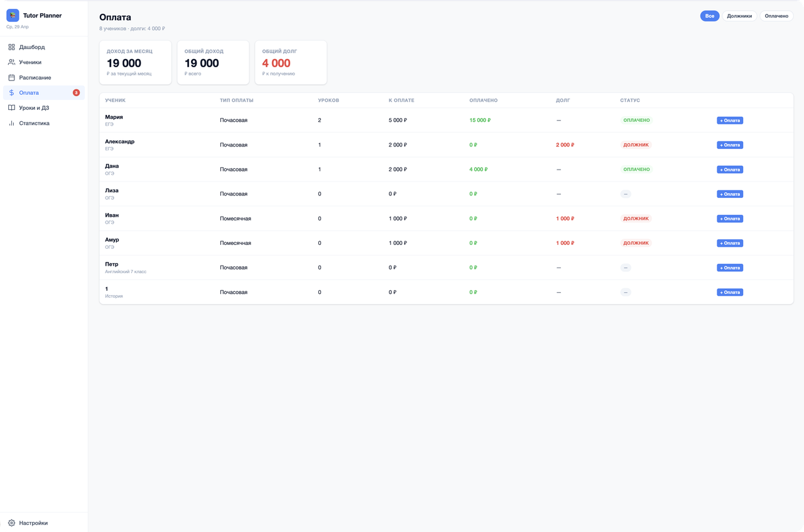Click the Статус column header
804x532 pixels.
point(630,100)
